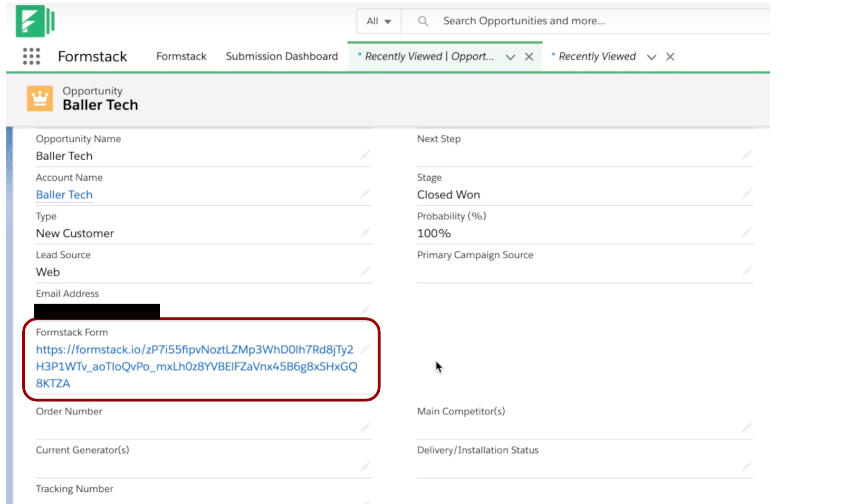The height and width of the screenshot is (504, 844).
Task: Open the App Launcher dots grid
Action: [x=32, y=56]
